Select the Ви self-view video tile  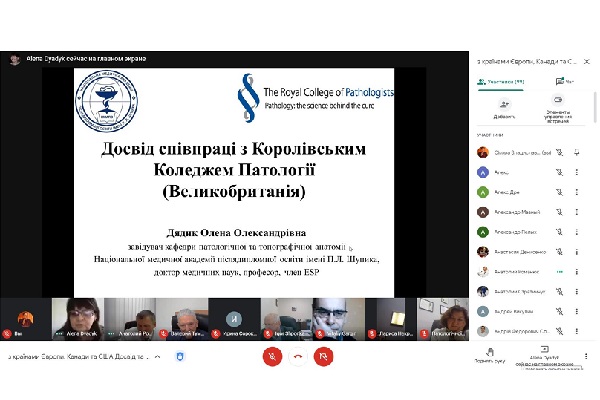(x=26, y=319)
